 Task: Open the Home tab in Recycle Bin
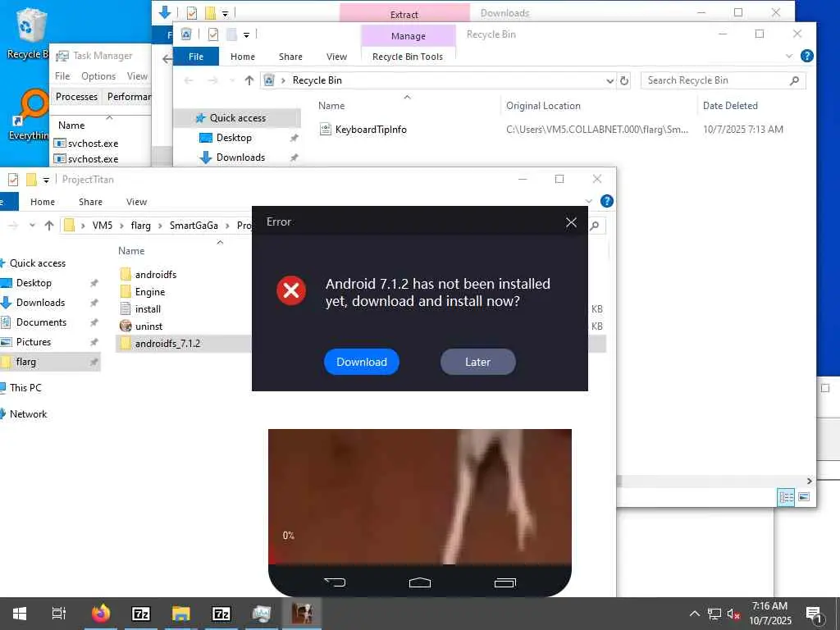(243, 57)
